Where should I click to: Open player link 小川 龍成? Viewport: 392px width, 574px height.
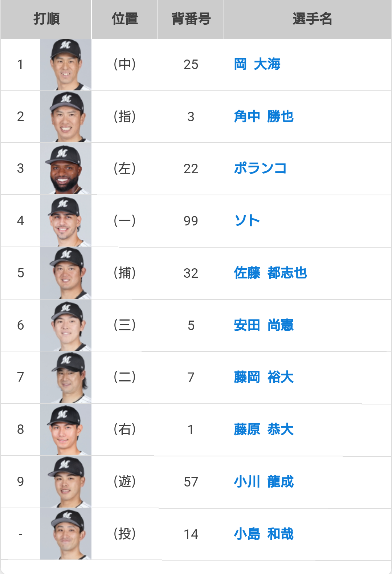click(264, 482)
